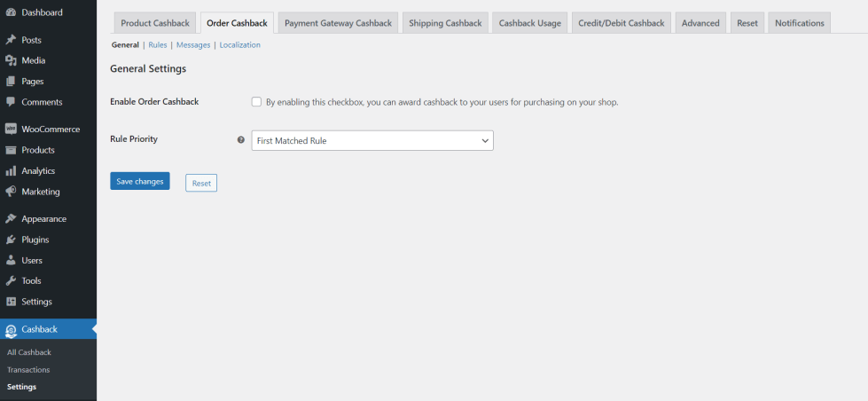Switch to the Product Cashback tab
This screenshot has height=401, width=868.
[x=155, y=23]
